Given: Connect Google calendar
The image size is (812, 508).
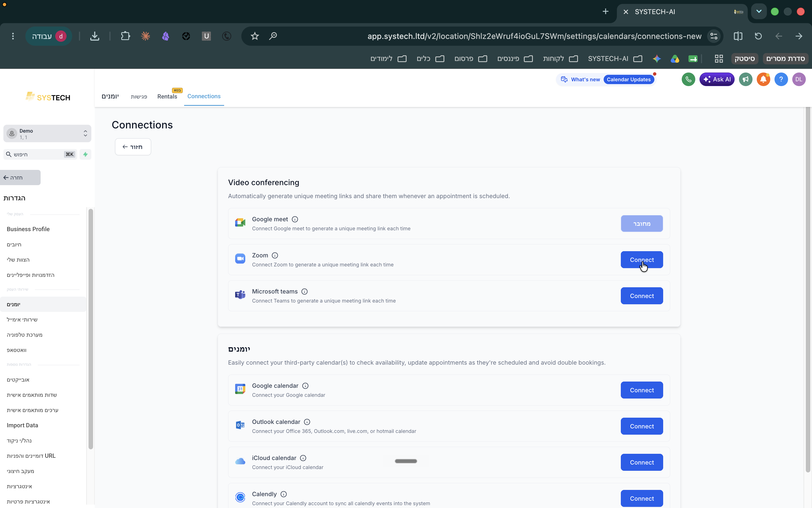Looking at the screenshot, I should tap(641, 390).
